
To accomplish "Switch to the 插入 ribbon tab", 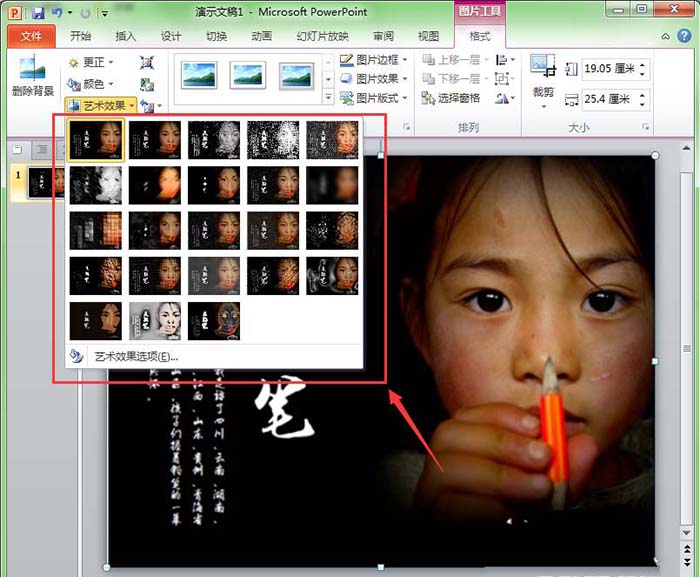I will [125, 36].
